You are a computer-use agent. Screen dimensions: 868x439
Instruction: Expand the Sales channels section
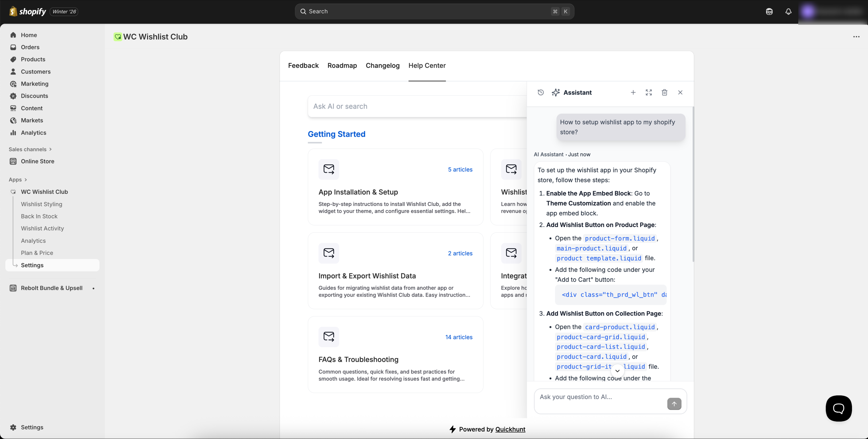click(30, 149)
